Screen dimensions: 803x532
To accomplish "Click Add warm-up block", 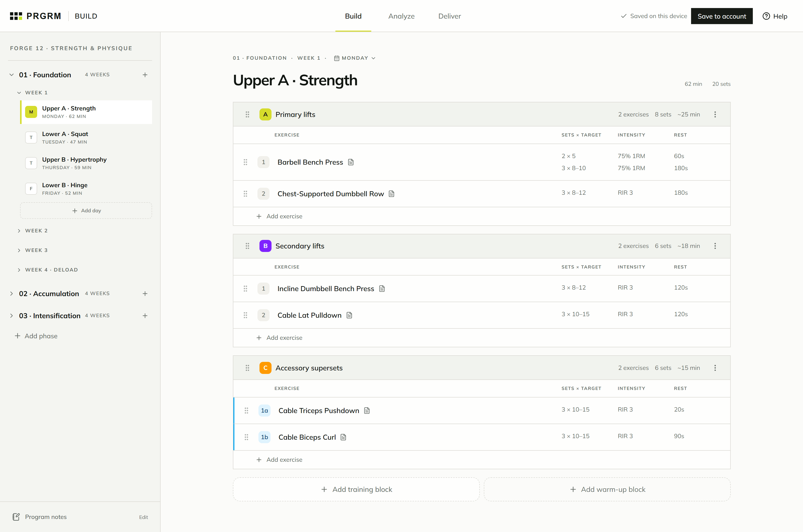I will pos(607,489).
